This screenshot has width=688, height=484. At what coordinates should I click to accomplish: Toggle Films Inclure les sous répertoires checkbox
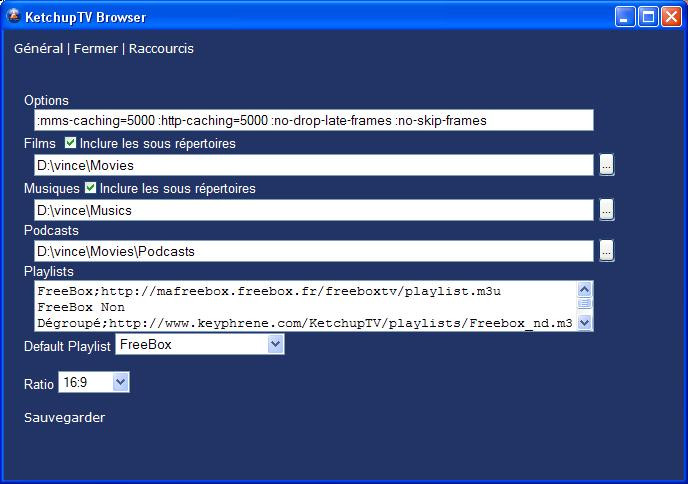click(70, 143)
